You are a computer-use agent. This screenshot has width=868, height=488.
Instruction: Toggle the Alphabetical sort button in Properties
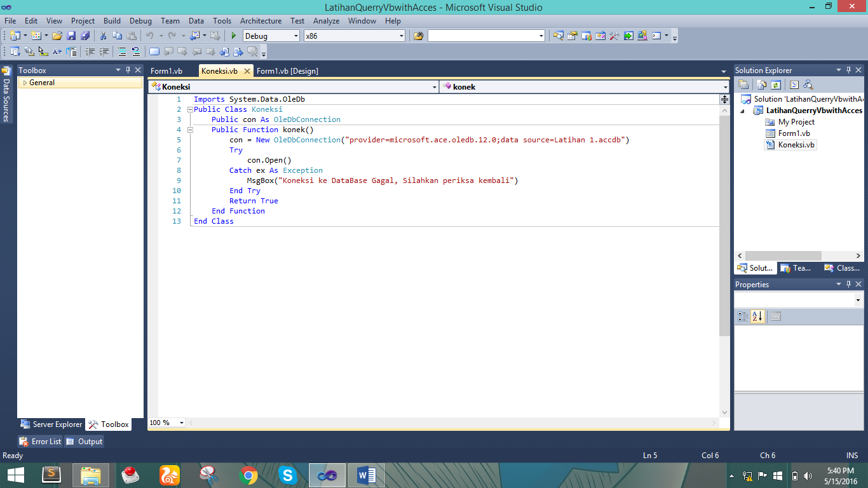tap(757, 316)
